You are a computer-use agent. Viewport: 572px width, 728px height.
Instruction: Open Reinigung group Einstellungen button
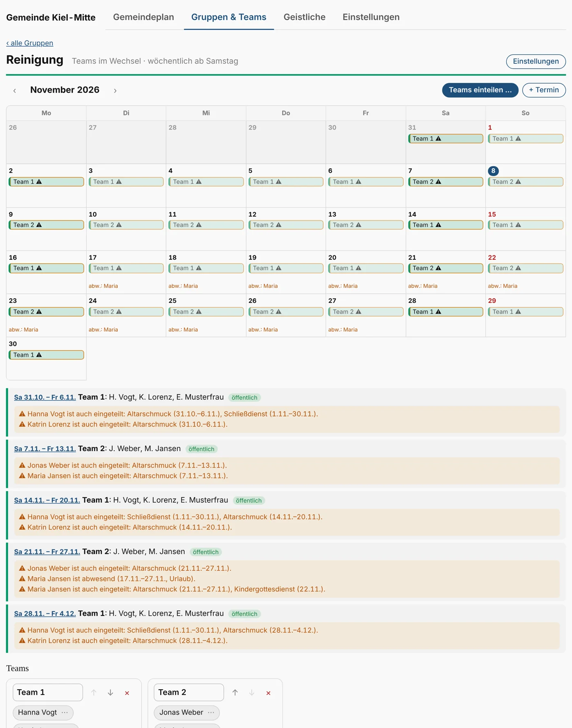click(x=536, y=61)
